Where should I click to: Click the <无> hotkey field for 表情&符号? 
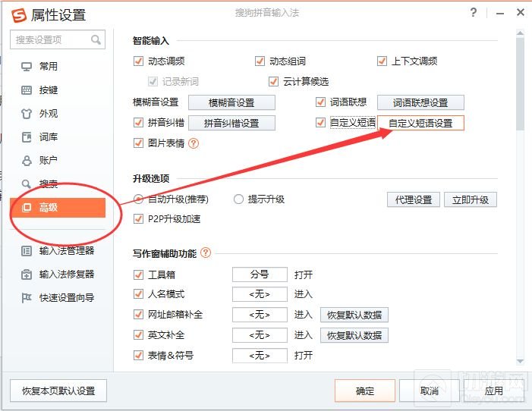[x=260, y=356]
